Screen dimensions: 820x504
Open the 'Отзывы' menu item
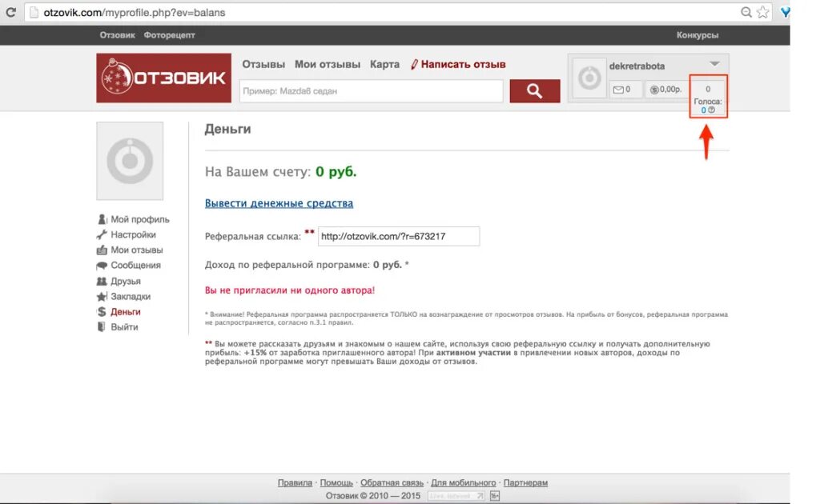(264, 64)
